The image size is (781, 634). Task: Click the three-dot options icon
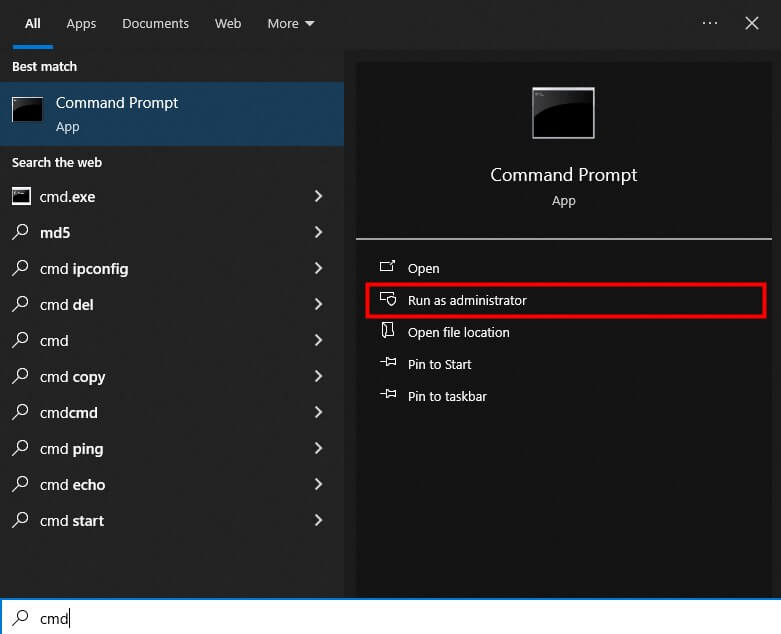coord(710,23)
